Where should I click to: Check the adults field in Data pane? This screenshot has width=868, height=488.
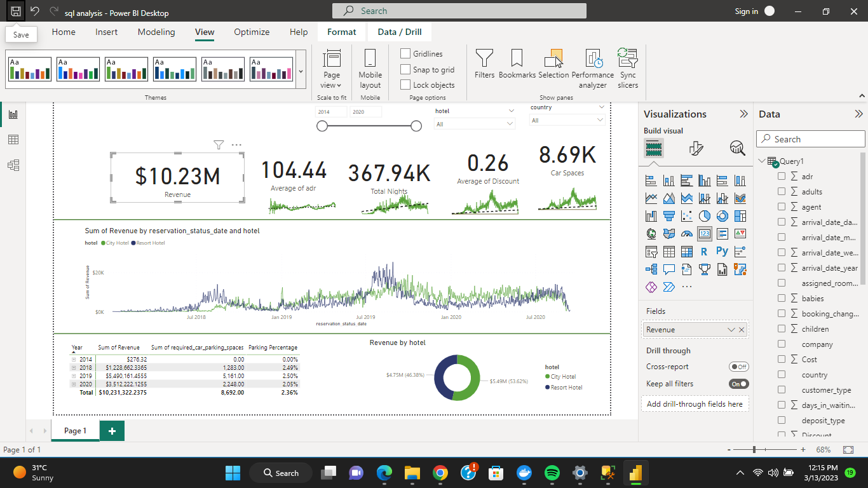pos(781,191)
